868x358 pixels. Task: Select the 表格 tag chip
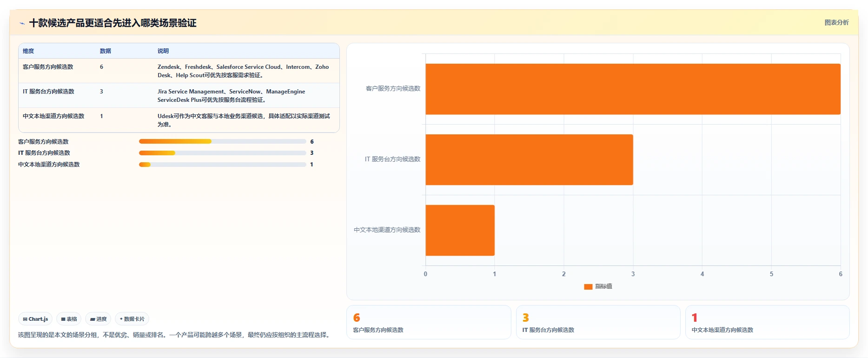pyautogui.click(x=69, y=319)
